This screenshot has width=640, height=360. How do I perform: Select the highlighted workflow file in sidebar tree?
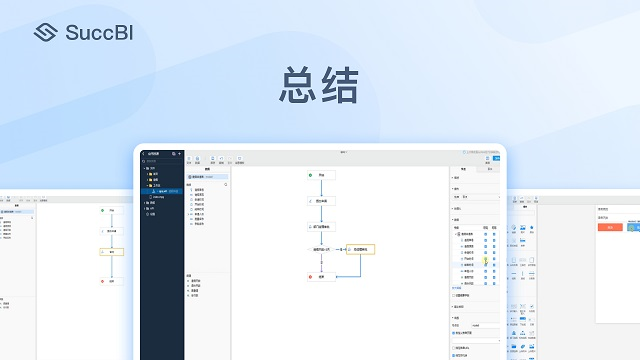point(162,191)
